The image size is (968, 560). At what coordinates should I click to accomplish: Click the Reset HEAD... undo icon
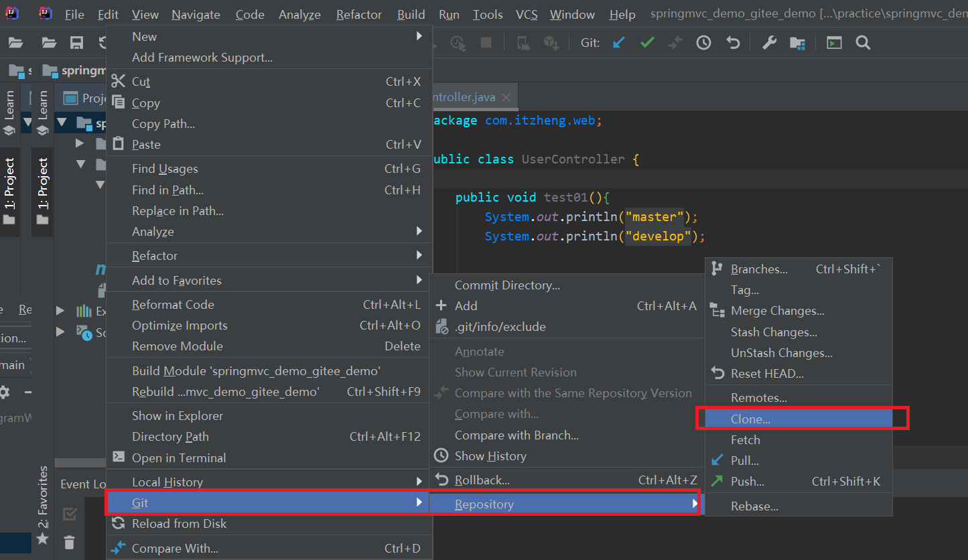(717, 373)
